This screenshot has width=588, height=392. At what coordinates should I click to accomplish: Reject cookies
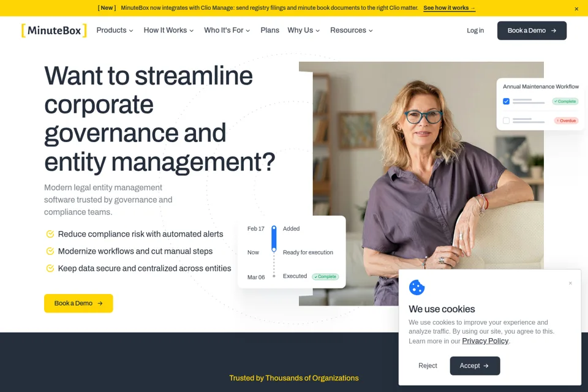428,366
